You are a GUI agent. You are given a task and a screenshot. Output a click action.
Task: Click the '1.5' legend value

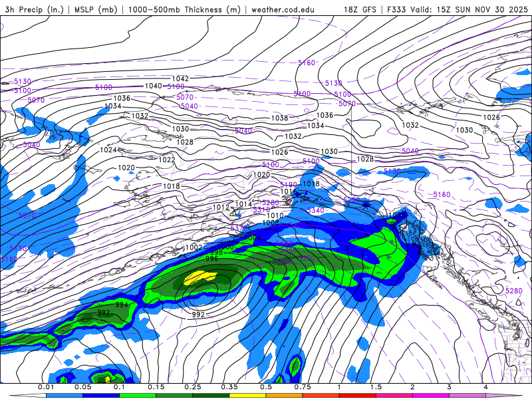coord(376,387)
